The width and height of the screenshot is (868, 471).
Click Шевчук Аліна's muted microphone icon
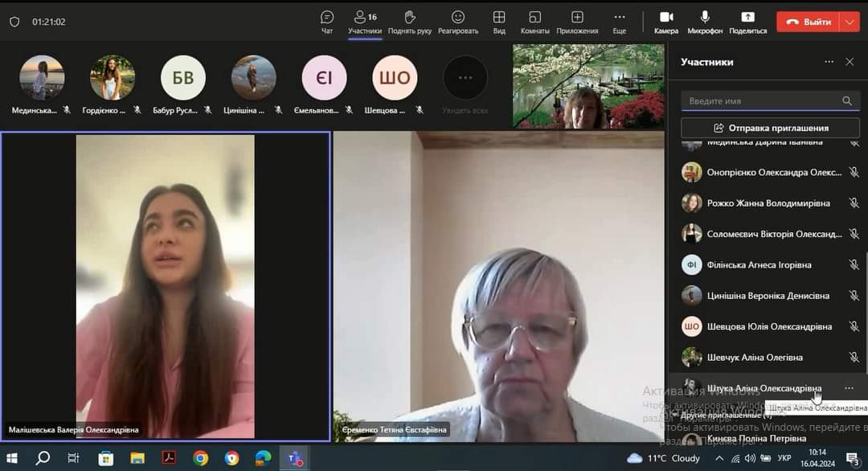tap(854, 358)
